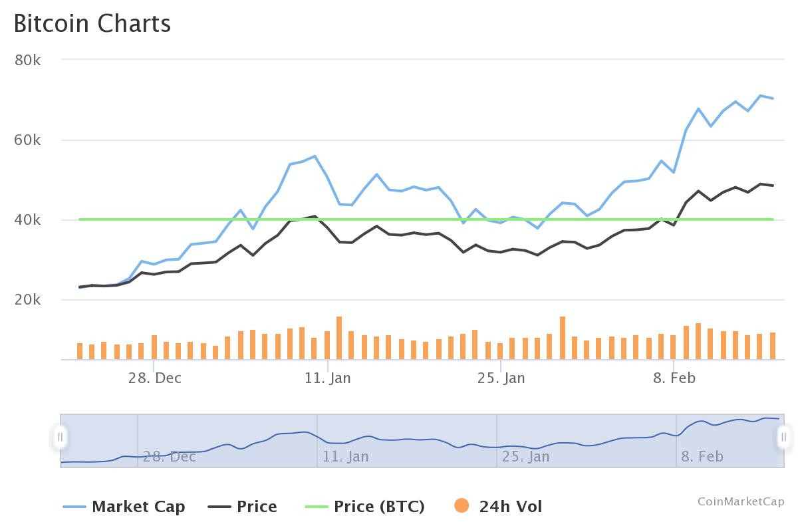Click the orange 24h Vol legend circle

pos(462,506)
